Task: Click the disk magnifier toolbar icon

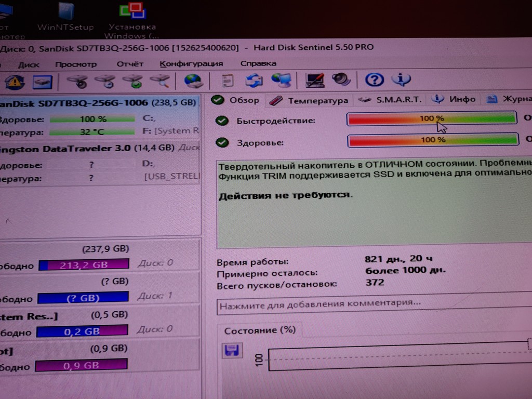Action: tap(160, 82)
